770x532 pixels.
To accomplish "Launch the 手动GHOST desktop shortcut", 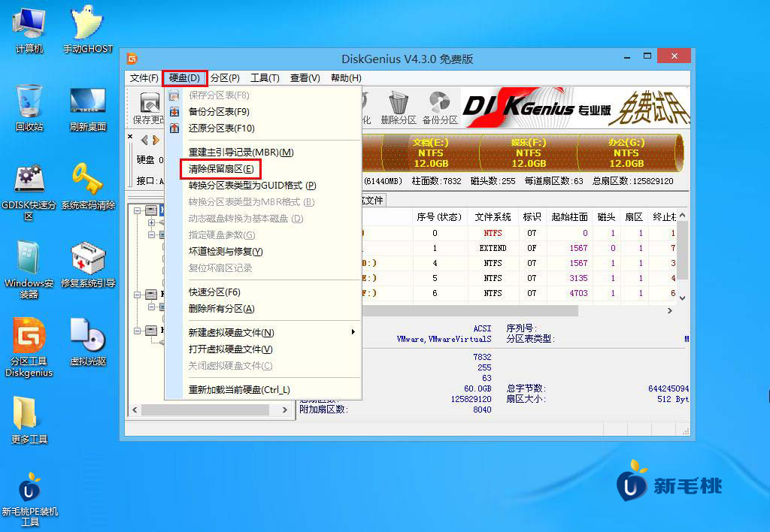I will click(88, 29).
